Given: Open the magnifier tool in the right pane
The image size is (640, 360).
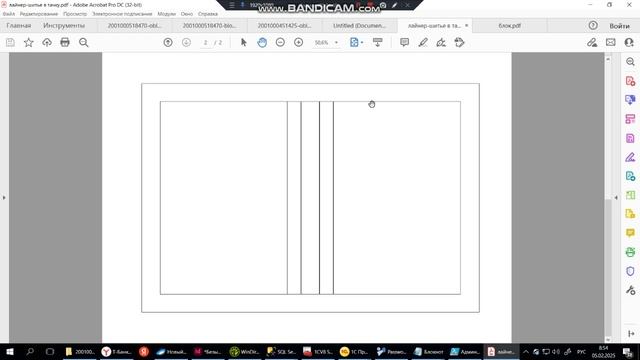Looking at the screenshot, I should pyautogui.click(x=630, y=62).
